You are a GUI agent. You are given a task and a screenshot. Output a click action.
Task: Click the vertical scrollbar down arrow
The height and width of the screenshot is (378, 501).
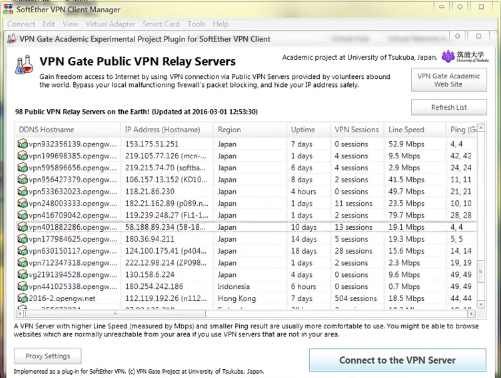[x=481, y=304]
